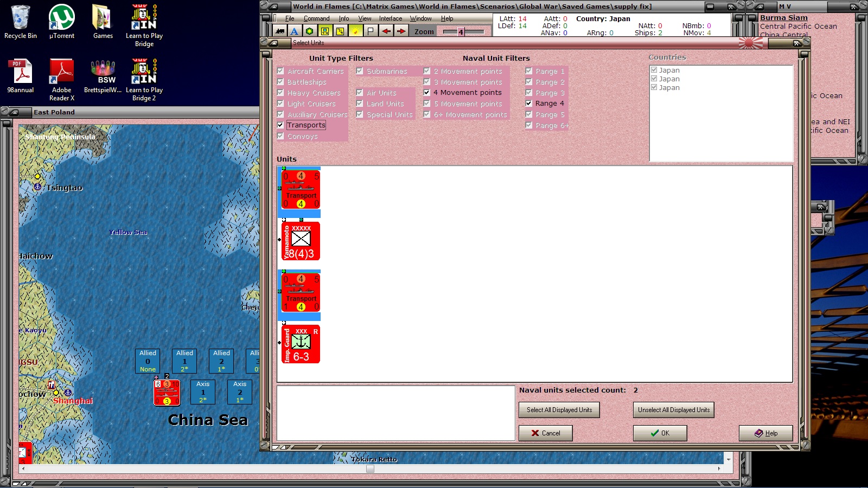Screen dimensions: 868x488
Task: Click the Shanghai factory icon on map
Action: (x=52, y=384)
